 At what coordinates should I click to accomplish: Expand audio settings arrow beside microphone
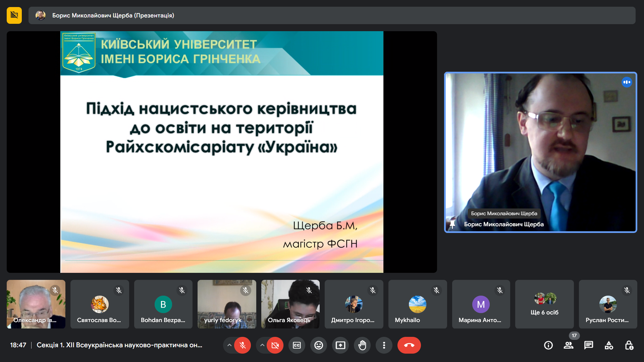pos(229,345)
